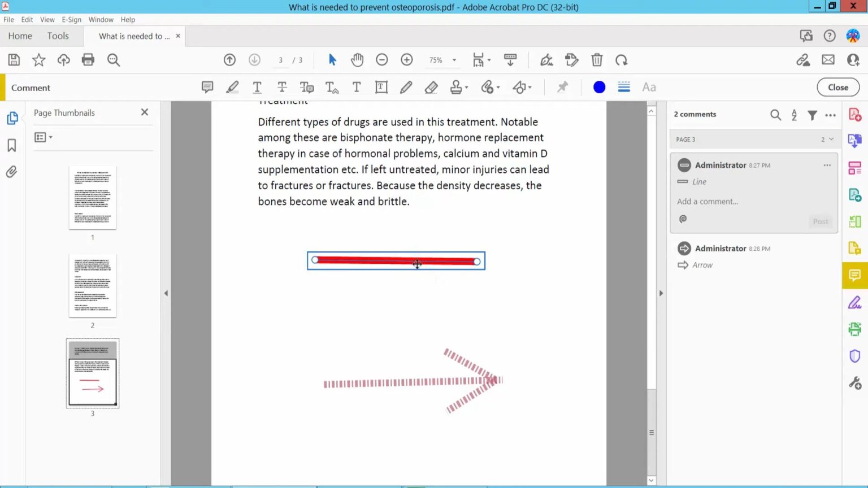Open the Edit menu
Viewport: 868px width, 488px height.
27,19
